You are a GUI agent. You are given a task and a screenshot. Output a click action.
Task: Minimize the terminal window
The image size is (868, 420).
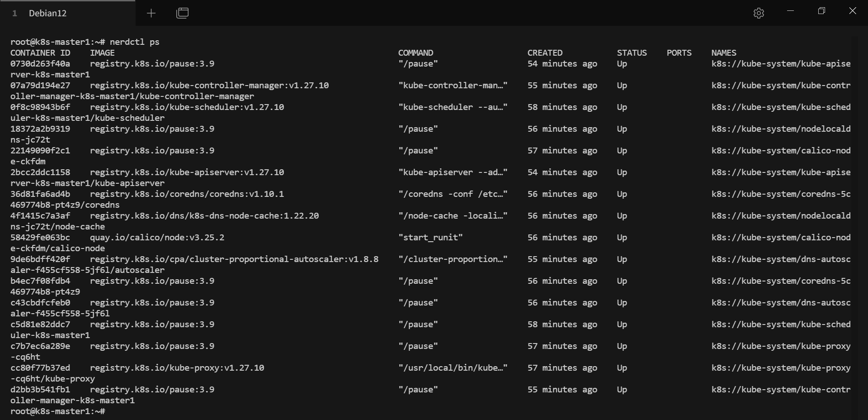790,11
